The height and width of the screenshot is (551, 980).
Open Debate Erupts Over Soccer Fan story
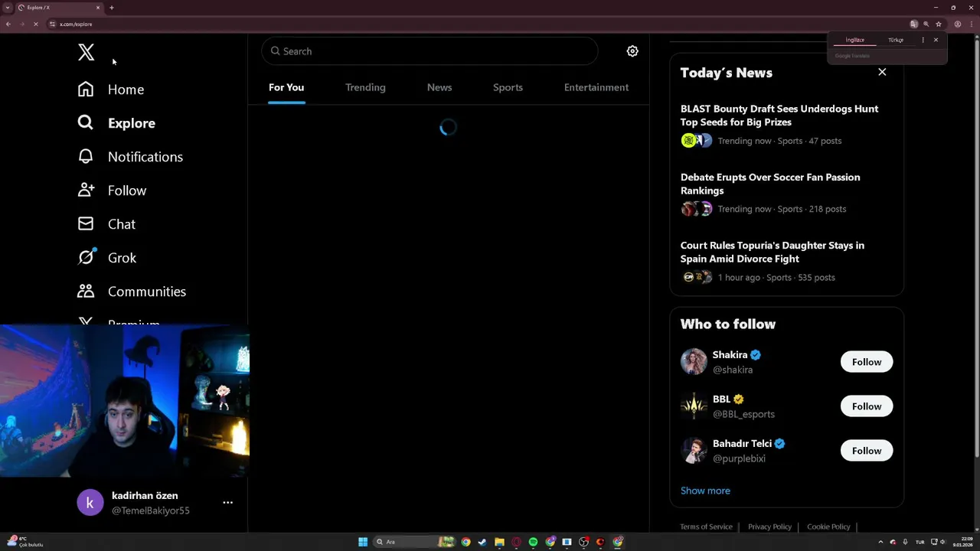point(770,184)
